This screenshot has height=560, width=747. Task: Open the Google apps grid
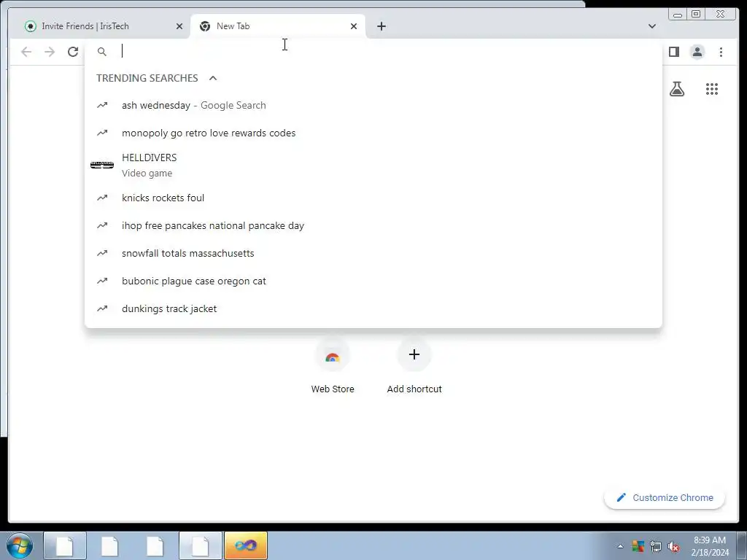[712, 88]
